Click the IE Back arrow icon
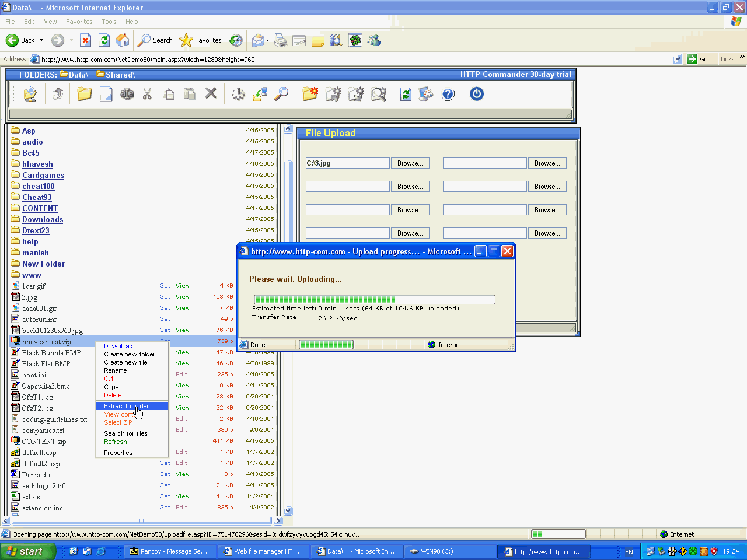 12,40
